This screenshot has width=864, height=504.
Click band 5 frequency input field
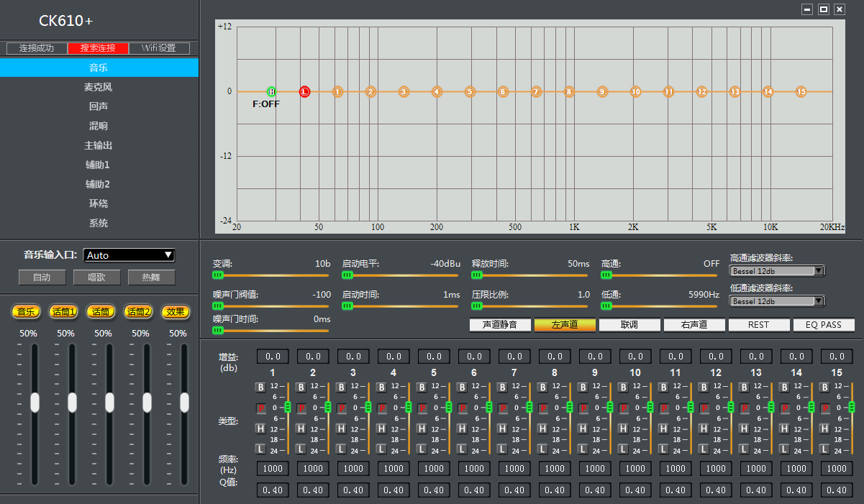click(x=434, y=468)
